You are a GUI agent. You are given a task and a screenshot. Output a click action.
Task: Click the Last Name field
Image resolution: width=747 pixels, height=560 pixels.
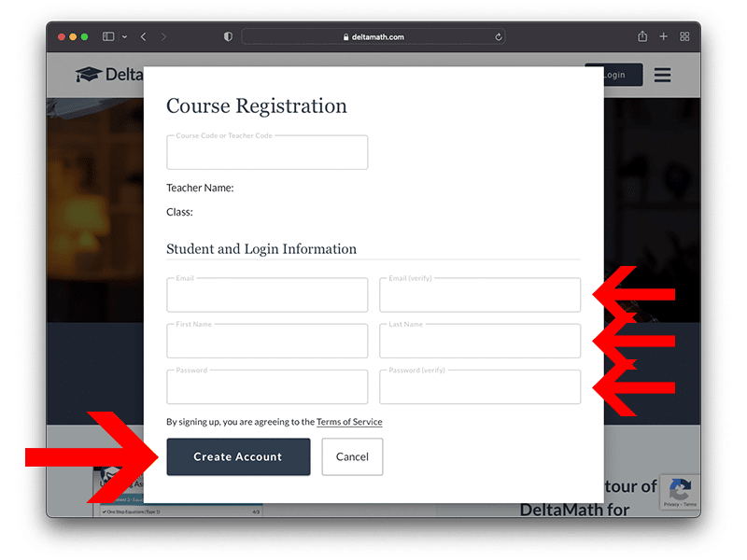pos(480,341)
